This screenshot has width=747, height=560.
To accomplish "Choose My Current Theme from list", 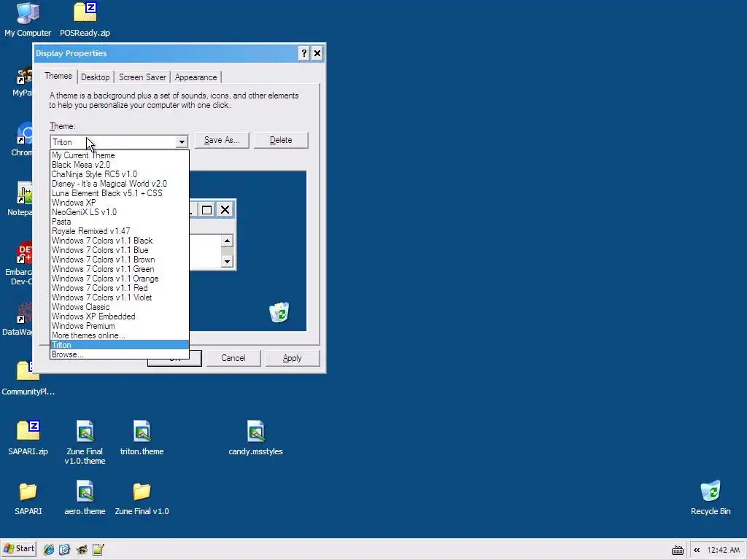I will coord(119,155).
